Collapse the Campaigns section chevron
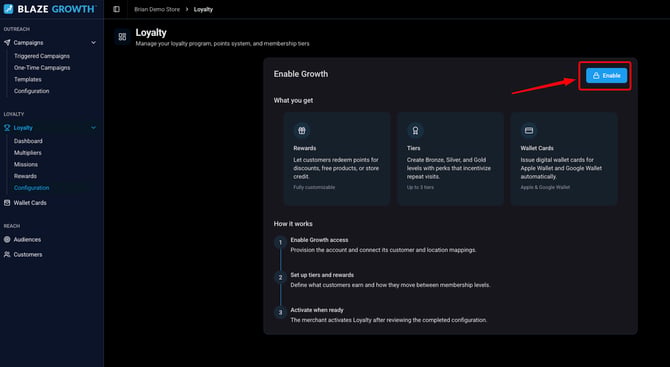This screenshot has height=367, width=670. 94,43
